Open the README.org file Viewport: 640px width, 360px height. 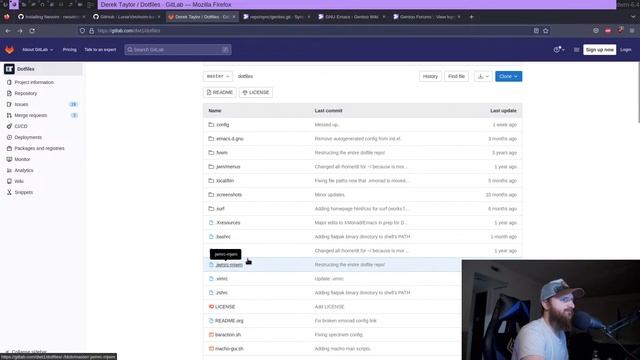point(229,321)
